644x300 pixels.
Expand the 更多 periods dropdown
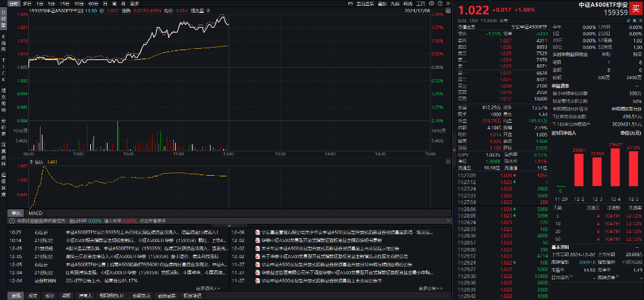pos(135,3)
